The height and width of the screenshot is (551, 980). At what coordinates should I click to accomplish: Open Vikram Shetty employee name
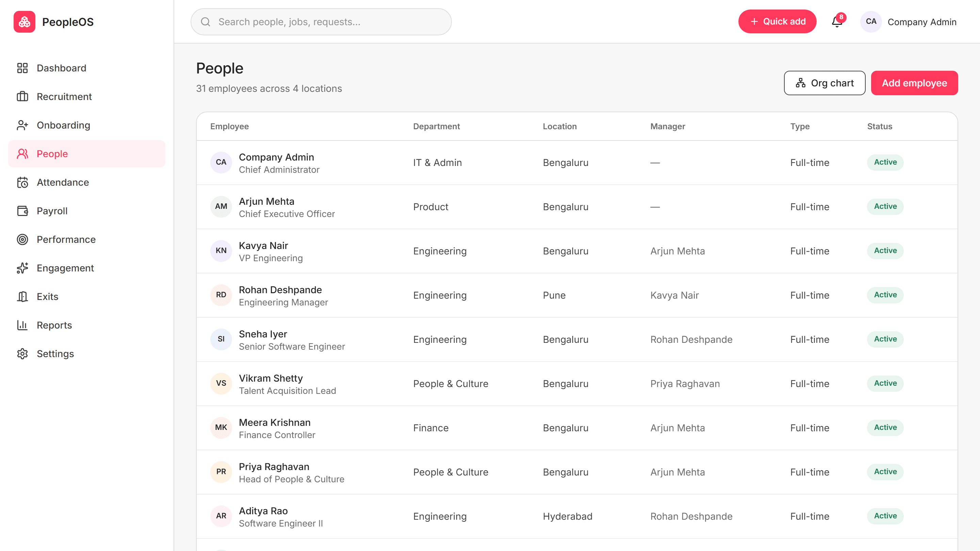click(271, 378)
